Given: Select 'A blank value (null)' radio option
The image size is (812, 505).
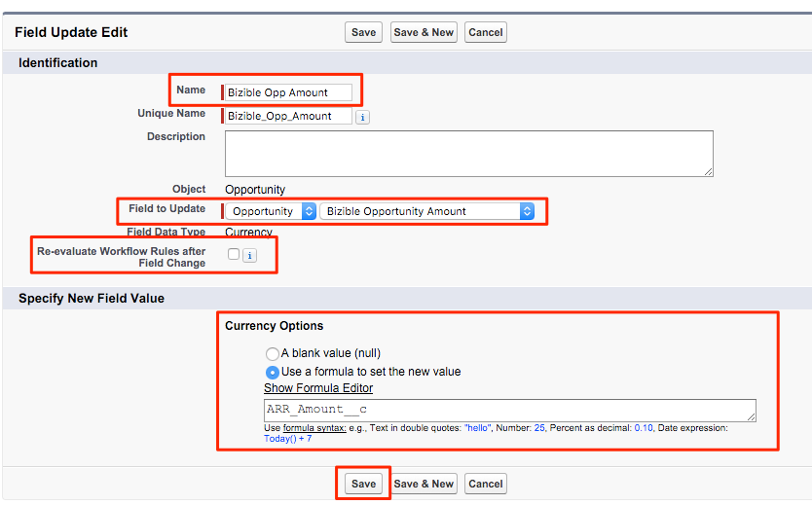Looking at the screenshot, I should coord(273,354).
